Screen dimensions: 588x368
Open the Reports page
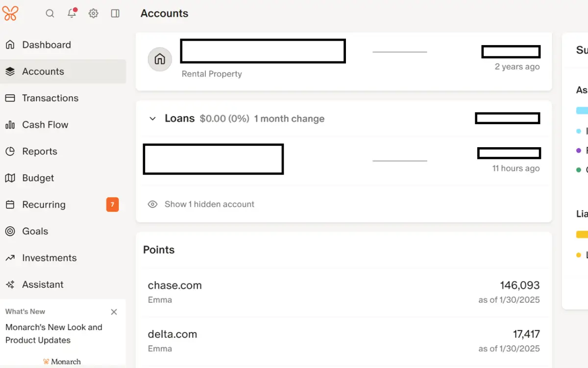tap(39, 151)
